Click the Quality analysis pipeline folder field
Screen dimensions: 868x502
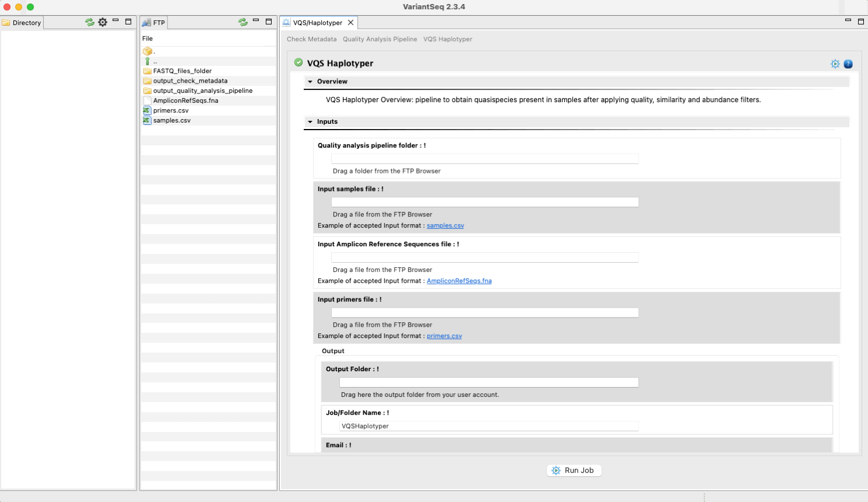(x=485, y=159)
